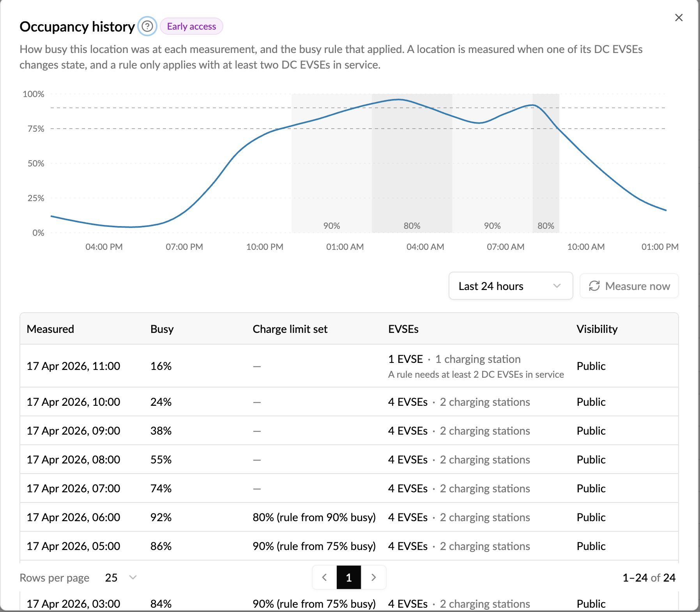Select the 17 Apr 2026, 07:00 measurement
Viewport: 700px width, 612px height.
coord(349,488)
